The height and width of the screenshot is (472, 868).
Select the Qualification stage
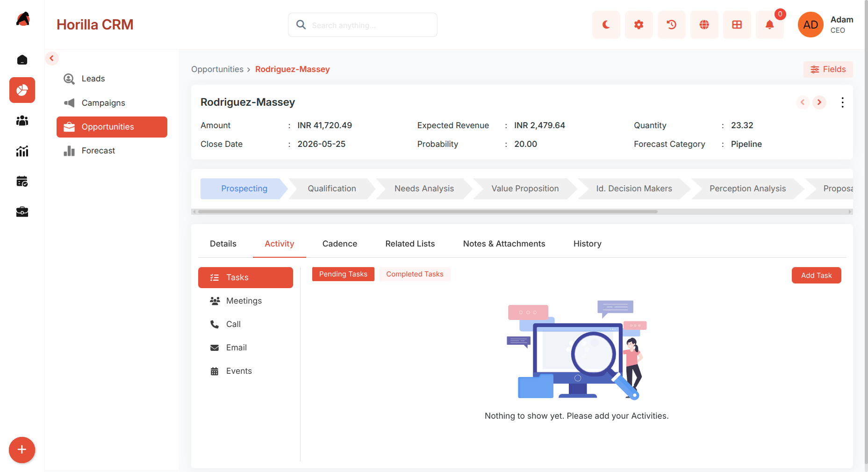pos(332,189)
